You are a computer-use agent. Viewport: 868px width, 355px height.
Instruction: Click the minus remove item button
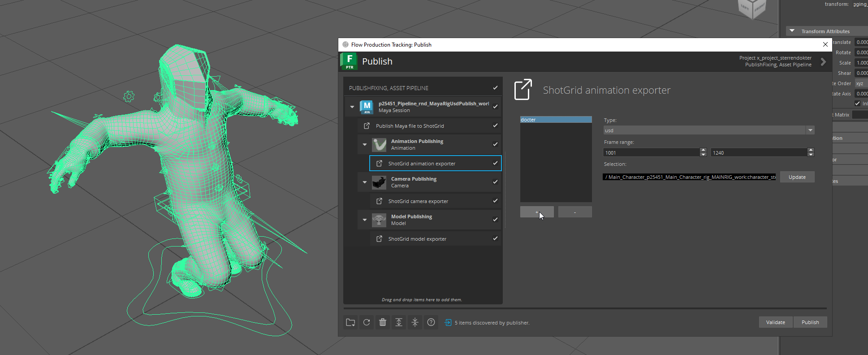click(575, 212)
